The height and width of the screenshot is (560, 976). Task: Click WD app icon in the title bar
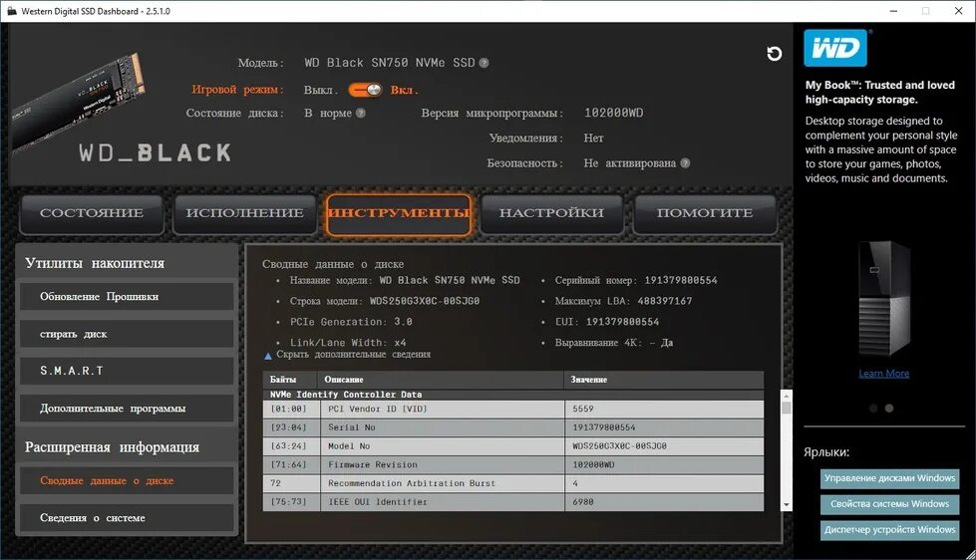click(11, 11)
